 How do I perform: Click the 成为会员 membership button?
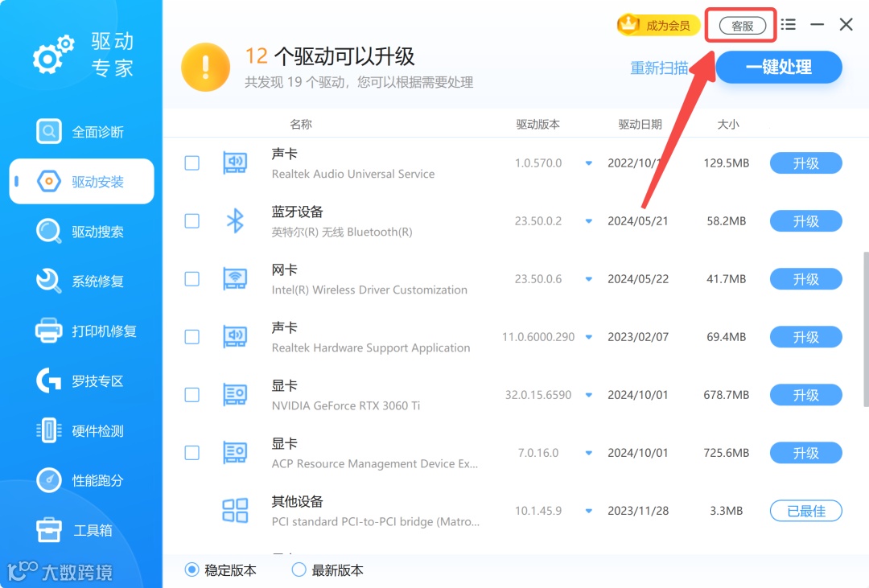tap(658, 25)
